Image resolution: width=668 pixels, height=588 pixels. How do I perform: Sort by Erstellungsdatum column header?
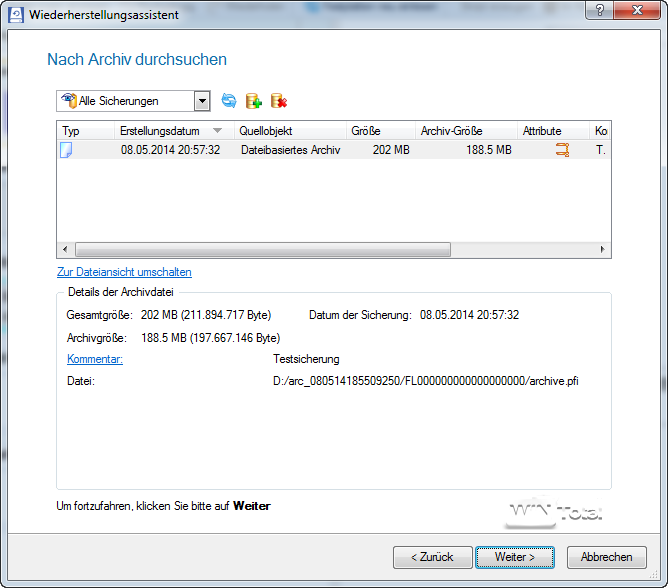[174, 131]
